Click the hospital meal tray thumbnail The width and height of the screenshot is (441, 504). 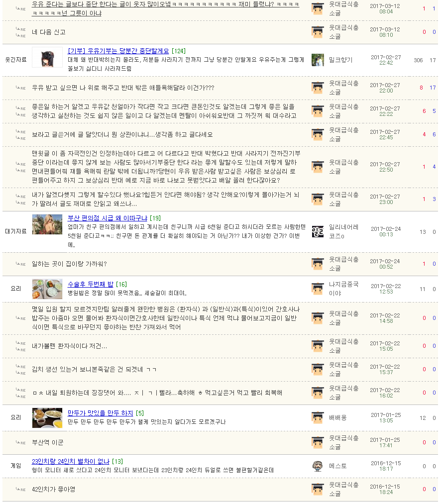coord(47,289)
